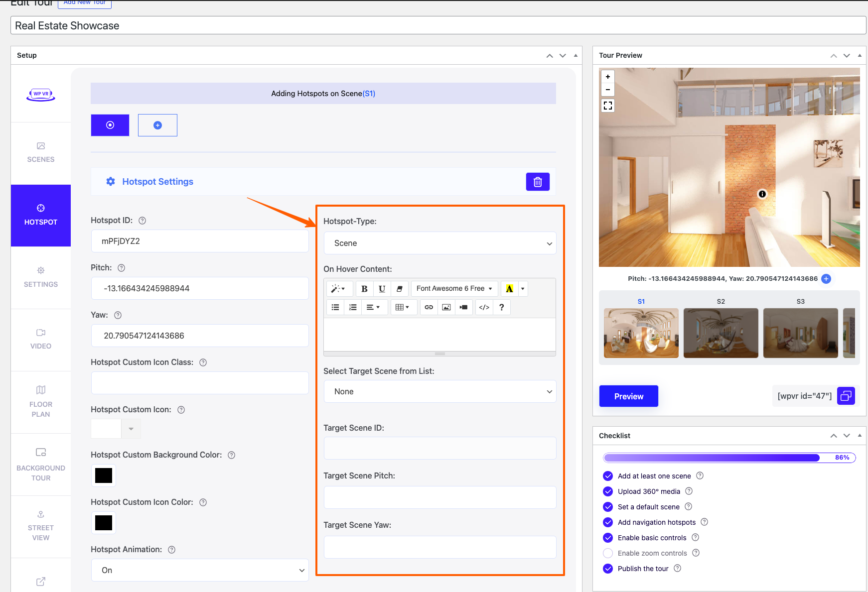Image resolution: width=868 pixels, height=592 pixels.
Task: Insert a picture in hover content editor
Action: click(x=446, y=307)
